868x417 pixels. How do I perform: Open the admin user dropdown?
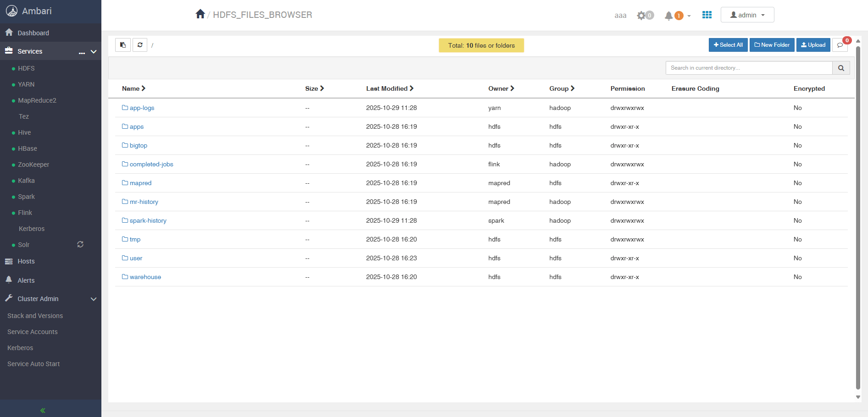pyautogui.click(x=747, y=15)
